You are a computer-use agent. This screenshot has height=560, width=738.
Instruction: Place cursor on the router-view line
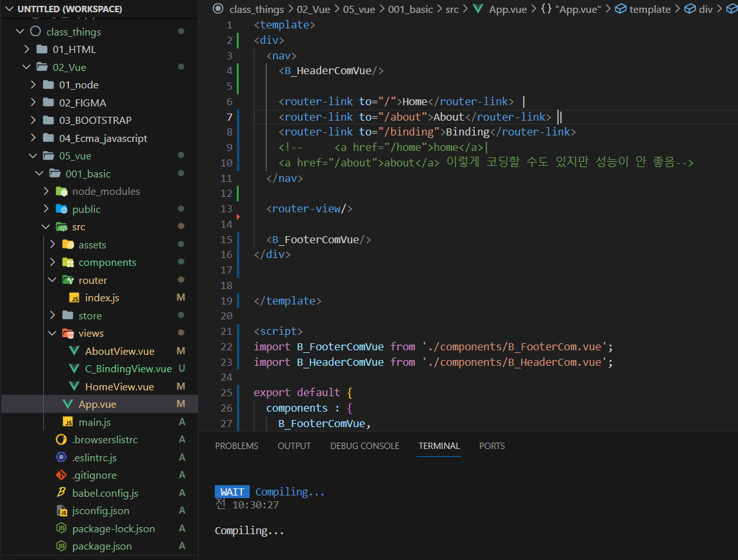(309, 208)
